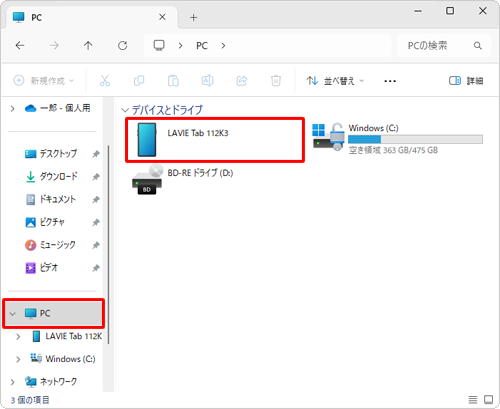Go forward with the right arrow button
The width and height of the screenshot is (500, 409).
[54, 45]
